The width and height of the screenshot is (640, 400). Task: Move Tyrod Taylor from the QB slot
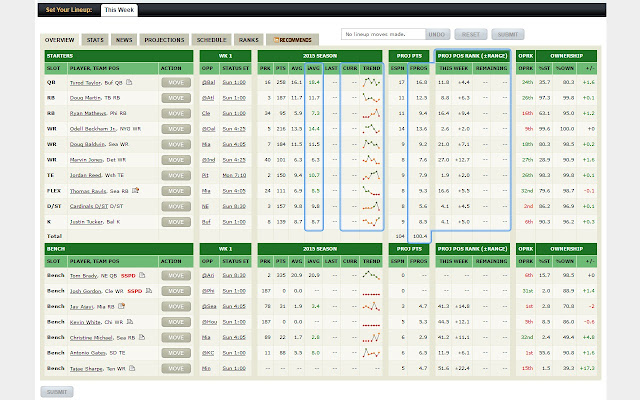point(176,82)
